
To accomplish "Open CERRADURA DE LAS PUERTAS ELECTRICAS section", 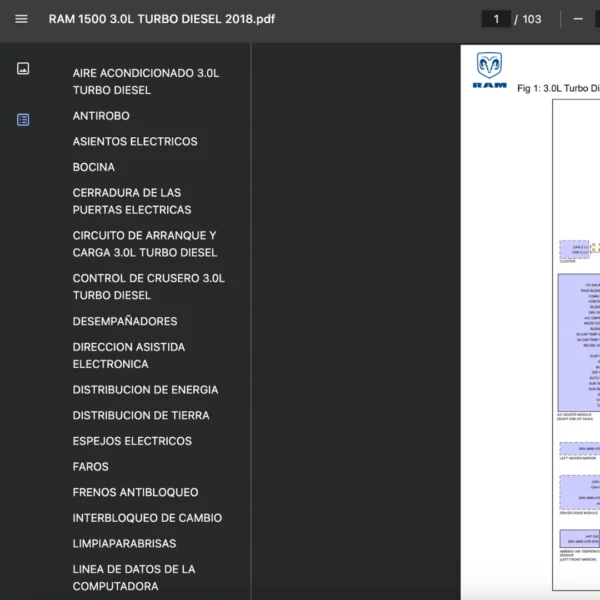I will click(132, 201).
